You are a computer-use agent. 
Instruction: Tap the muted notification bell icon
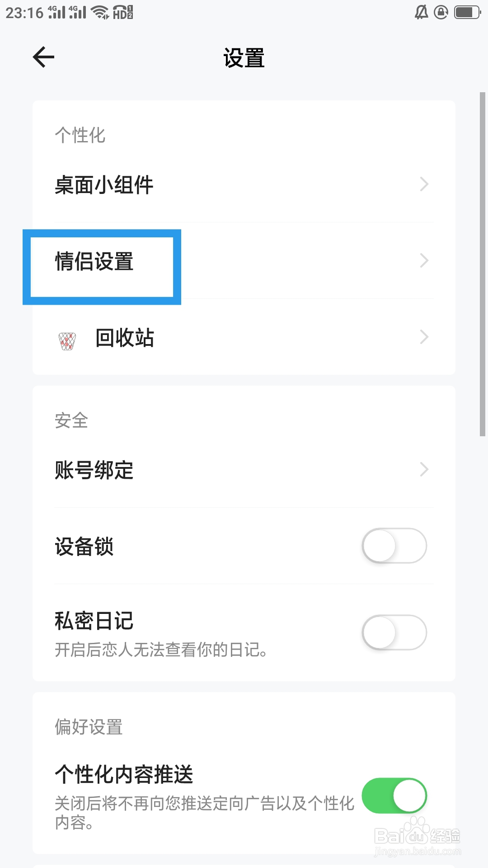click(x=421, y=12)
